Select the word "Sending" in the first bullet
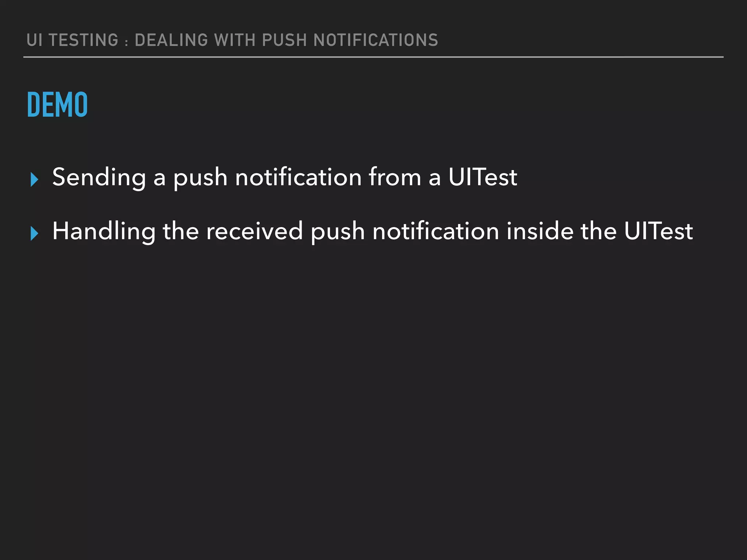Screen dimensions: 747x560 pyautogui.click(x=99, y=178)
